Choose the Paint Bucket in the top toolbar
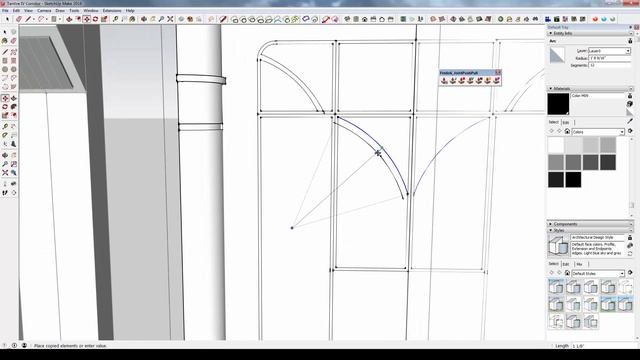The height and width of the screenshot is (360, 640). pyautogui.click(x=132, y=19)
